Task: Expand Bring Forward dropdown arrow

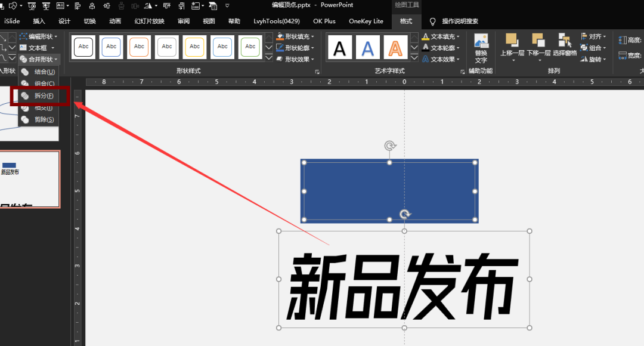Action: tap(513, 61)
